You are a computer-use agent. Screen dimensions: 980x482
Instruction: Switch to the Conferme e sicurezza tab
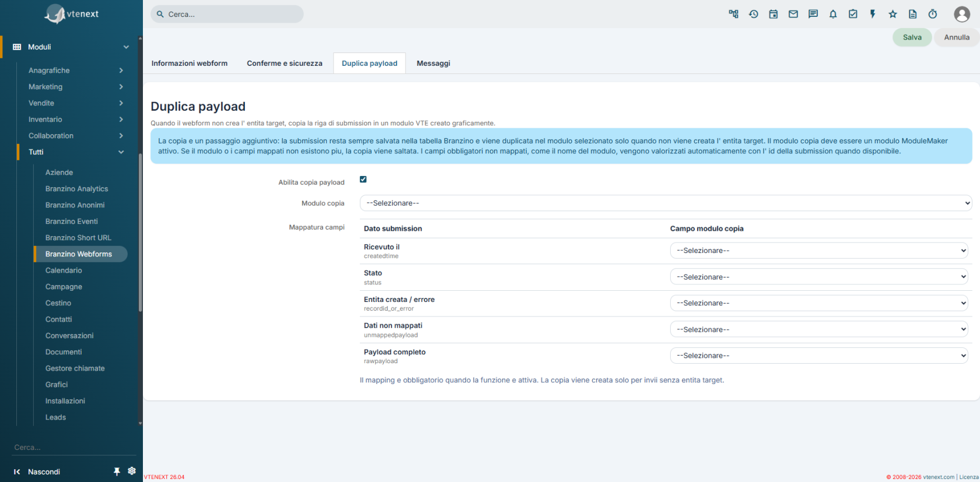pyautogui.click(x=285, y=64)
